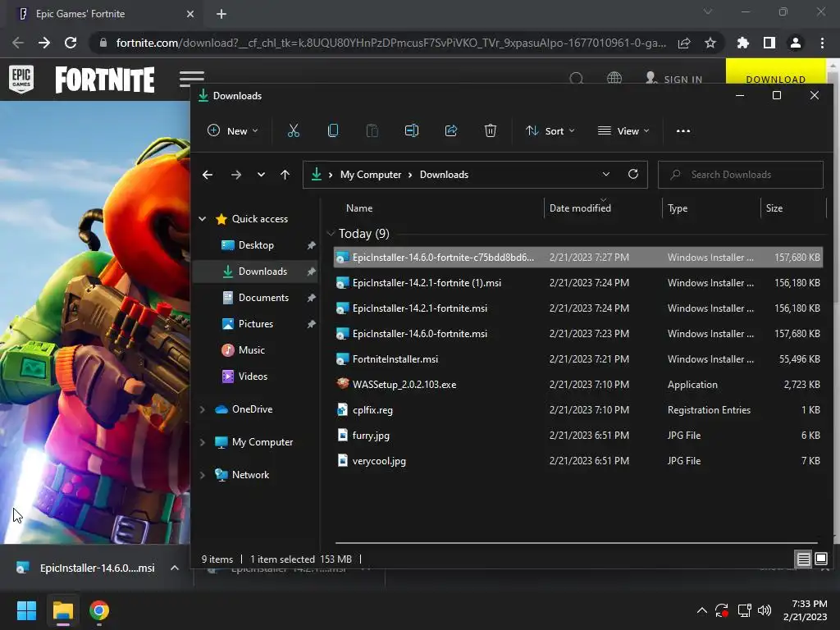The width and height of the screenshot is (840, 630).
Task: Click the Delete trash can icon
Action: click(491, 130)
